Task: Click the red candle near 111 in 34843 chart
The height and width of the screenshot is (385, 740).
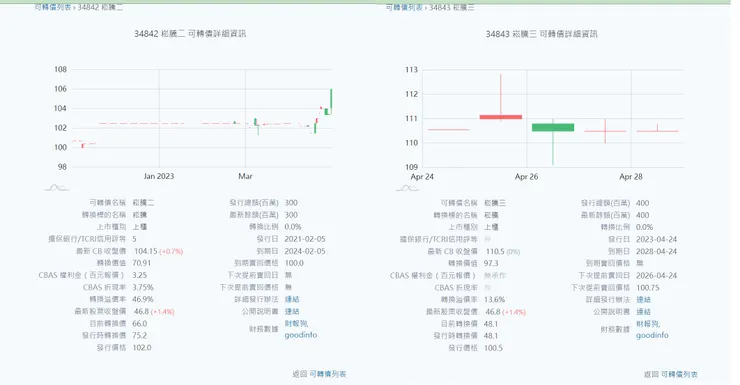Action: pyautogui.click(x=501, y=117)
